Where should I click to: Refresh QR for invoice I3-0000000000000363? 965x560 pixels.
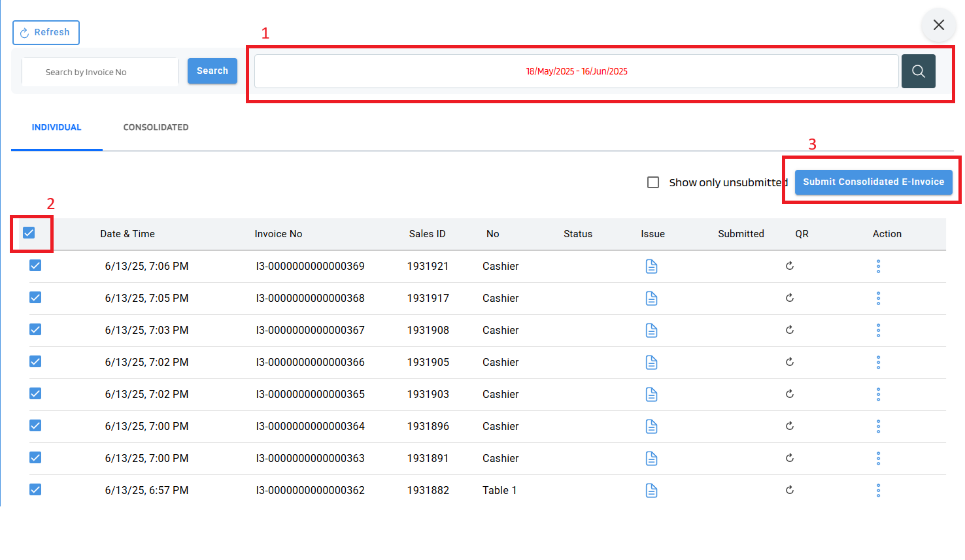click(x=790, y=457)
